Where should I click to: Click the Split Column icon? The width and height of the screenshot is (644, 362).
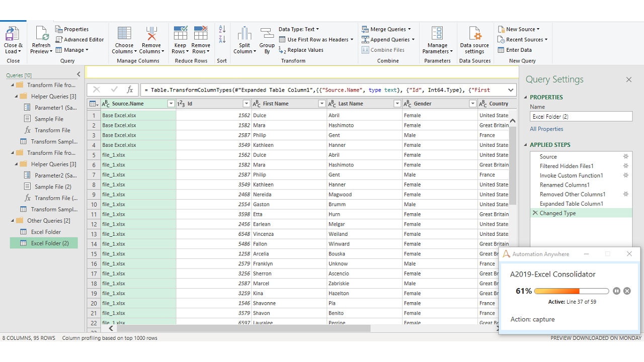tap(245, 34)
